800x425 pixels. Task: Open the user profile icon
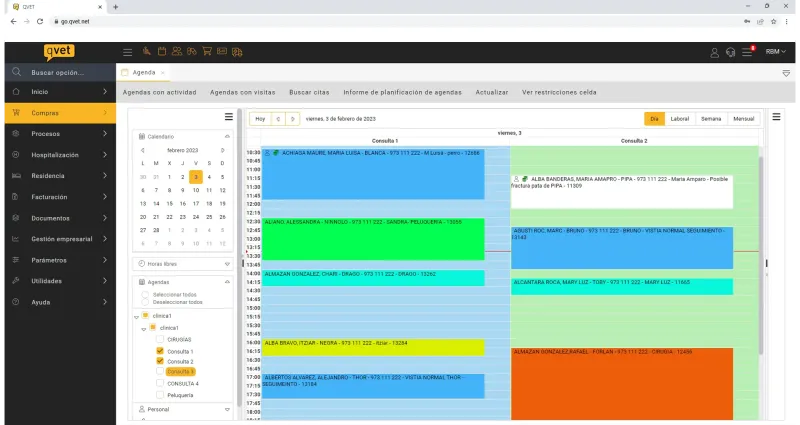[714, 52]
